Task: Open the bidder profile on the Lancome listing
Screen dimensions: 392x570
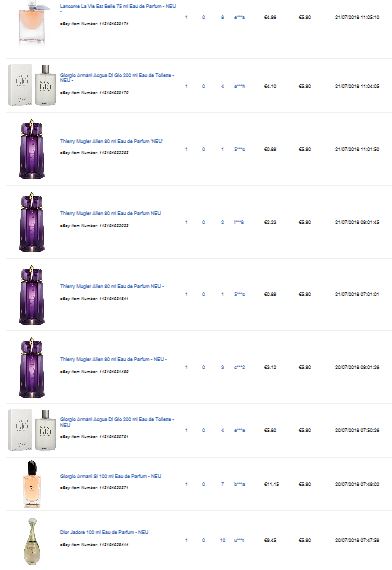Action: (239, 17)
